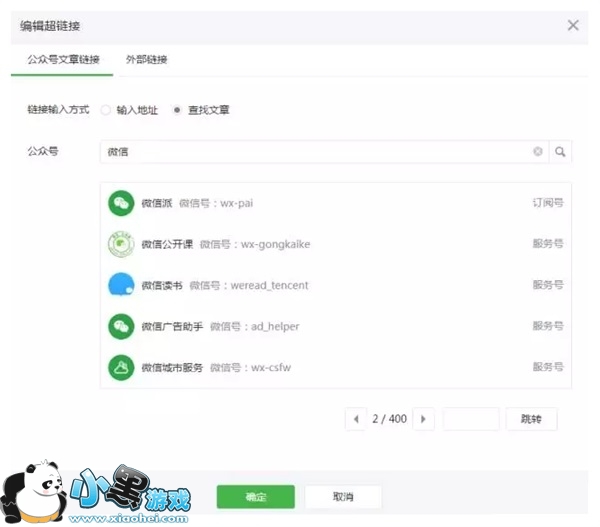The image size is (600, 527).
Task: Select the 微信派 account name
Action: [157, 203]
